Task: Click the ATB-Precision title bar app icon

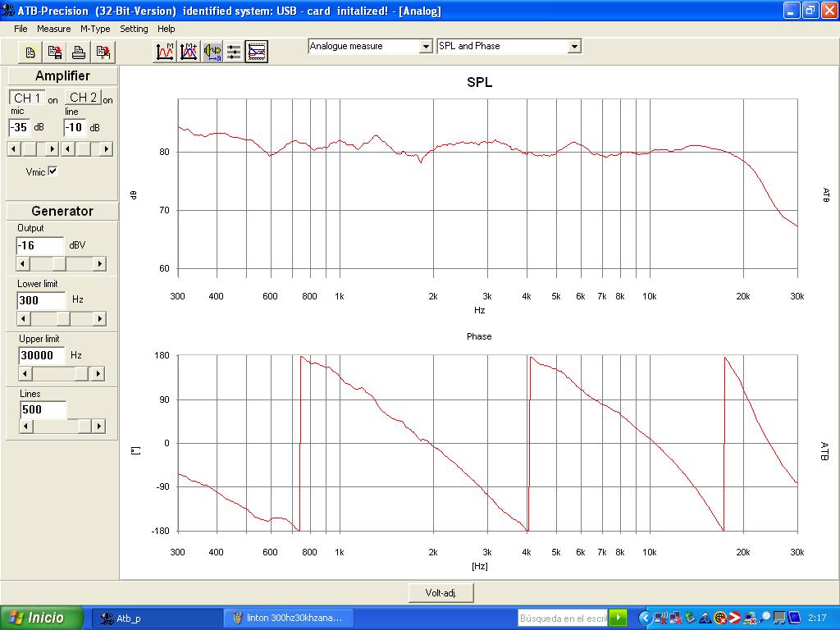Action: (7, 10)
